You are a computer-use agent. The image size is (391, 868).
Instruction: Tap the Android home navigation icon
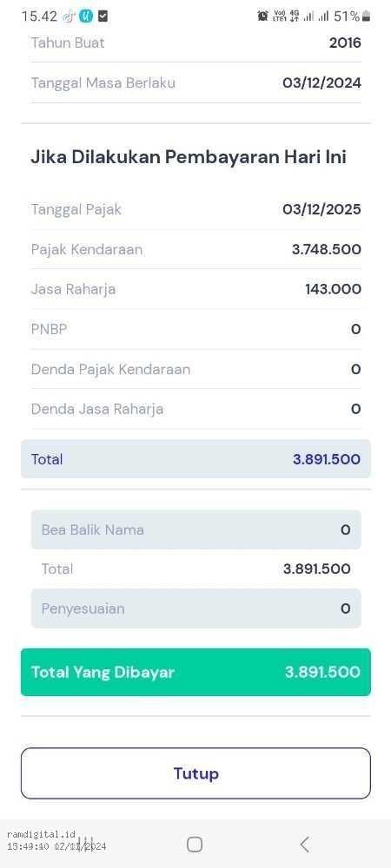tap(195, 845)
